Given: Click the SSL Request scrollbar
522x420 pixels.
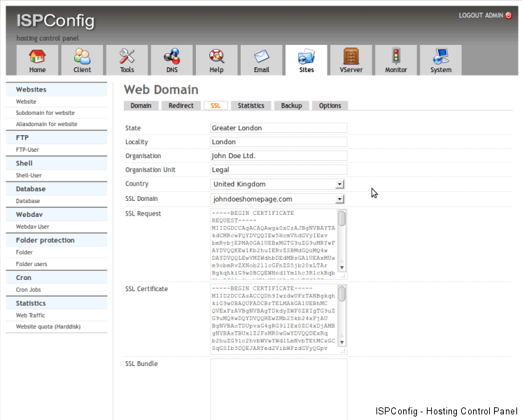Looking at the screenshot, I should (x=342, y=240).
